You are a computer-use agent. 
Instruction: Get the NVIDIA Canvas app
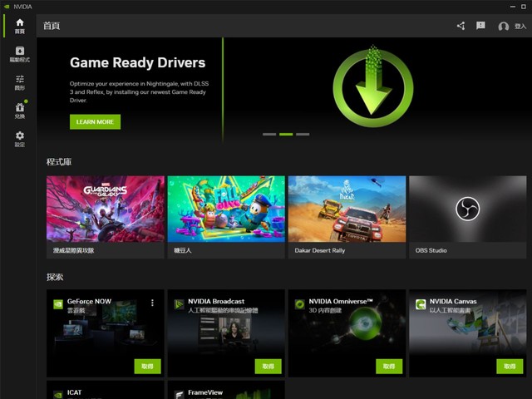(x=510, y=367)
